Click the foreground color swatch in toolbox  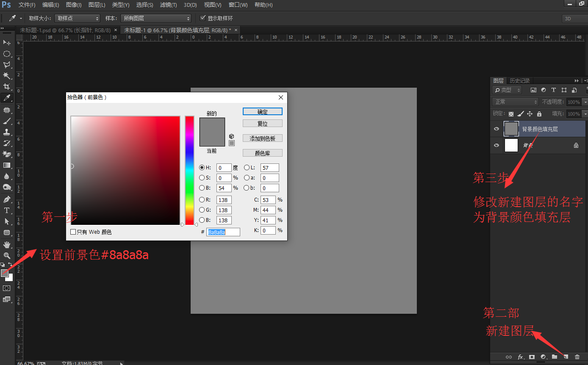4,273
